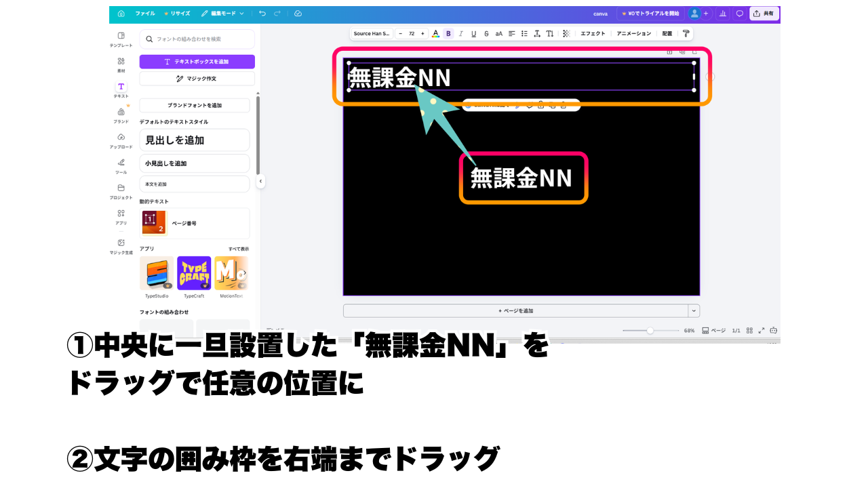Open the analytics chart icon
The height and width of the screenshot is (488, 868).
point(723,14)
